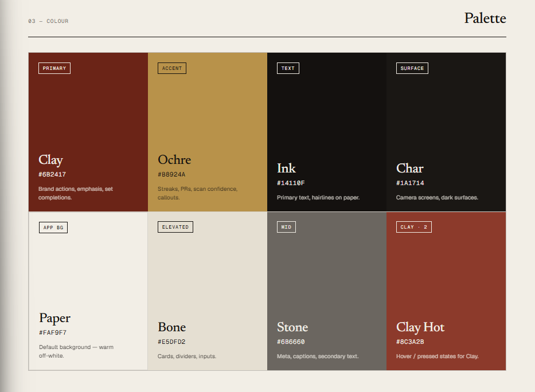535x392 pixels.
Task: Click description 'Primary text, hairlines on paper.'
Action: 318,198
